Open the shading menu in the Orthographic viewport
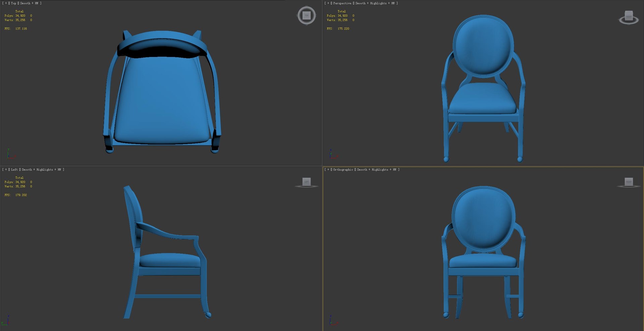 (377, 170)
